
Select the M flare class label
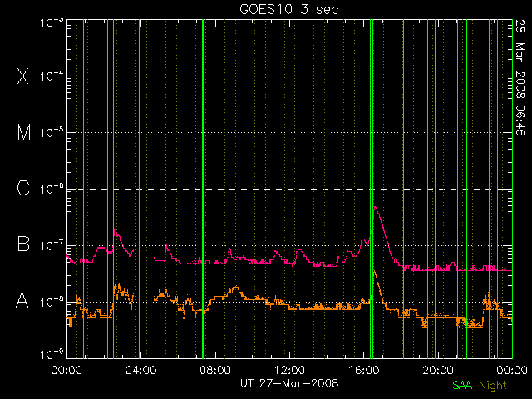coord(24,132)
